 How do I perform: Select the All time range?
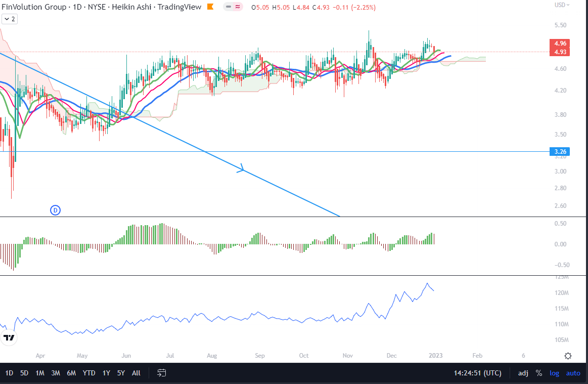[x=136, y=373]
